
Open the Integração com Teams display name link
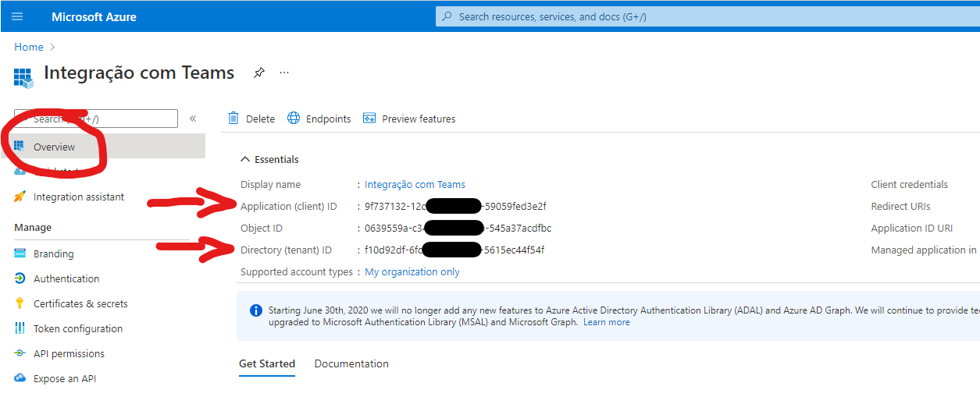(415, 184)
